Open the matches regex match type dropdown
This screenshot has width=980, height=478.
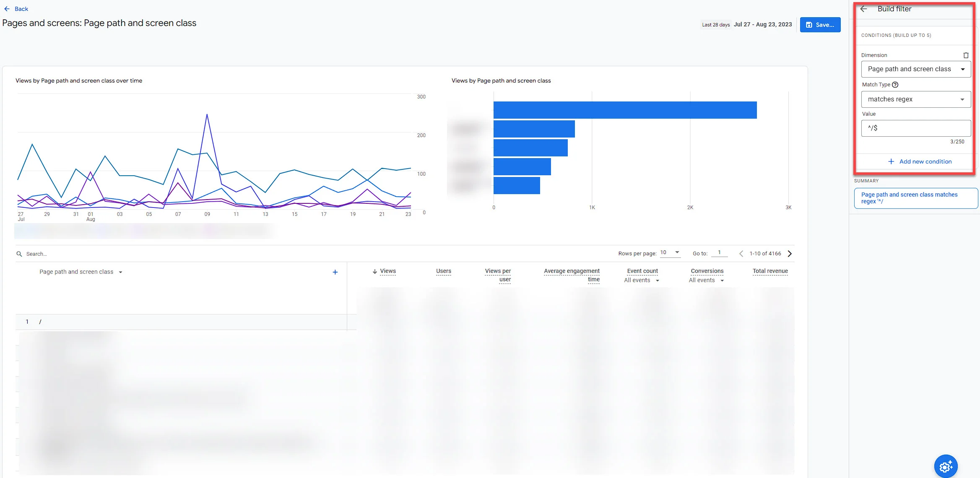point(916,99)
